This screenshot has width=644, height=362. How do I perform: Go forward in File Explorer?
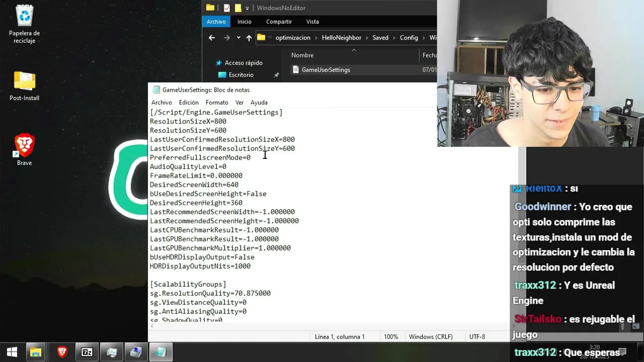[x=227, y=38]
